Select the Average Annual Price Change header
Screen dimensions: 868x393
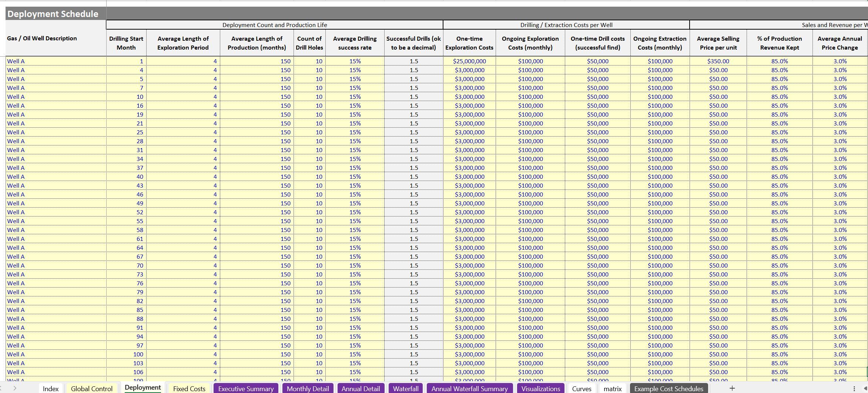click(x=840, y=43)
